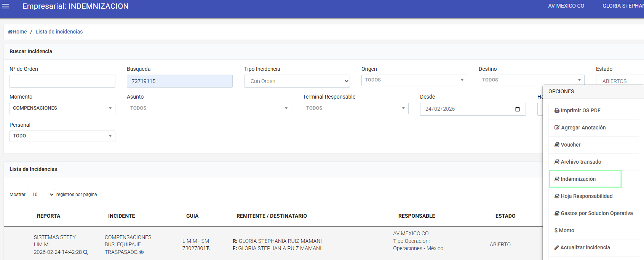Open the hamburger menu icon
Image resolution: width=644 pixels, height=260 pixels.
(x=6, y=6)
